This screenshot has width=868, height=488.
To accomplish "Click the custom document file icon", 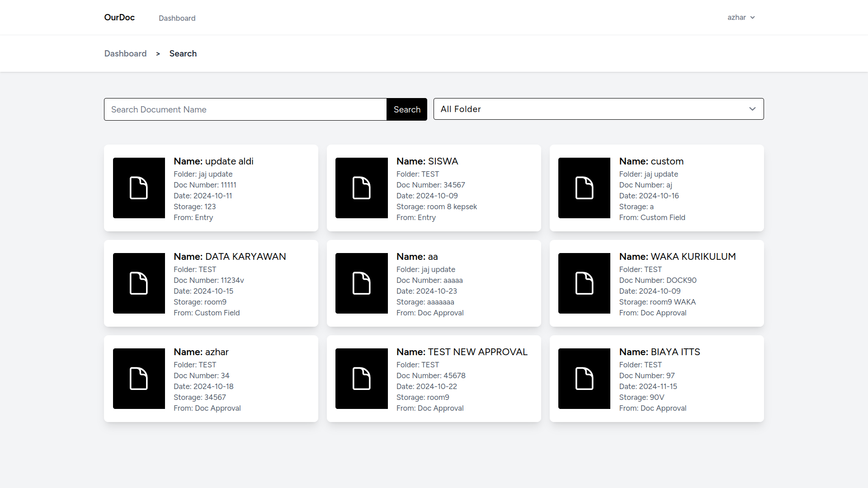I will click(584, 188).
